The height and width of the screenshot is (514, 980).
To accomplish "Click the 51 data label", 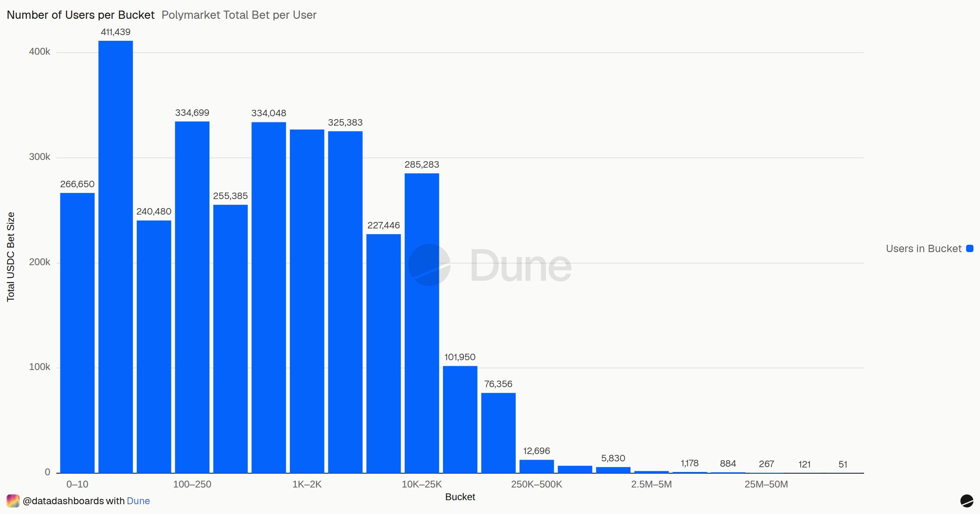I will point(843,464).
